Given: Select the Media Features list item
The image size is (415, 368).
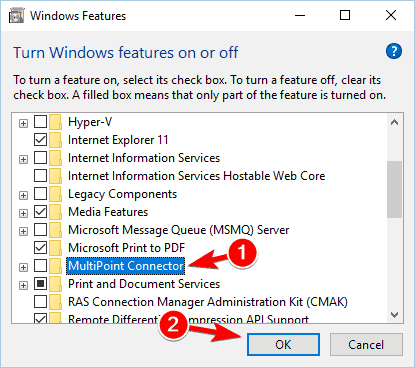Looking at the screenshot, I should point(108,212).
